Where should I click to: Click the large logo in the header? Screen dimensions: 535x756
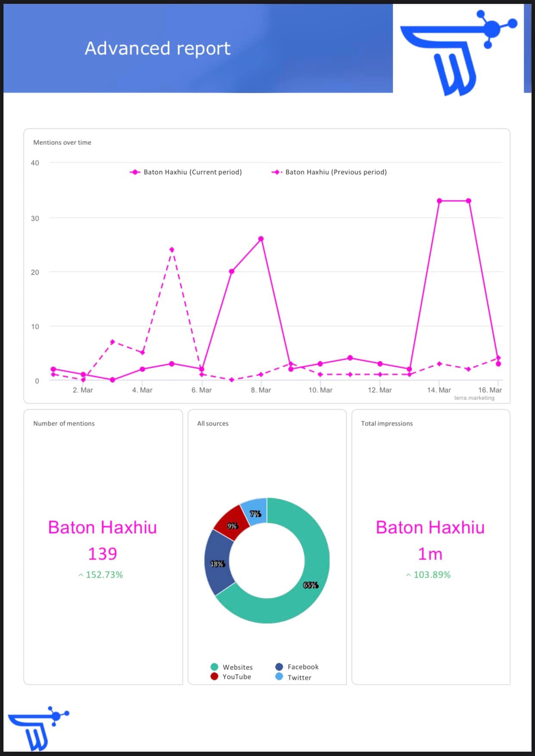[458, 52]
